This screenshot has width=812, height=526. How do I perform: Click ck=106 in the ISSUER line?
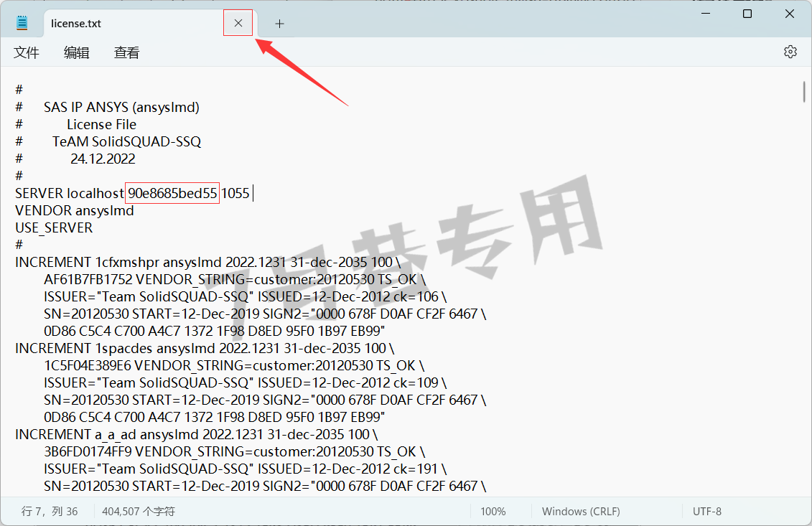416,296
